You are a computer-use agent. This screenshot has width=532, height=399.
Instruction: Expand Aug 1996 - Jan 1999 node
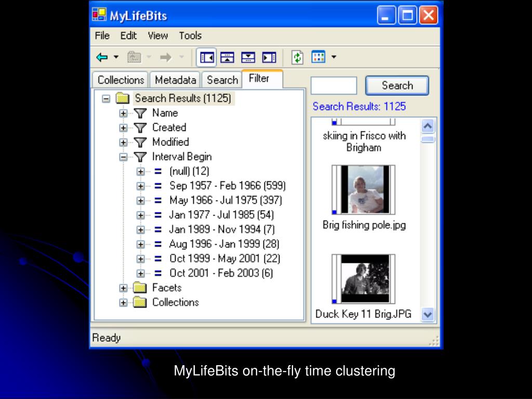point(140,244)
